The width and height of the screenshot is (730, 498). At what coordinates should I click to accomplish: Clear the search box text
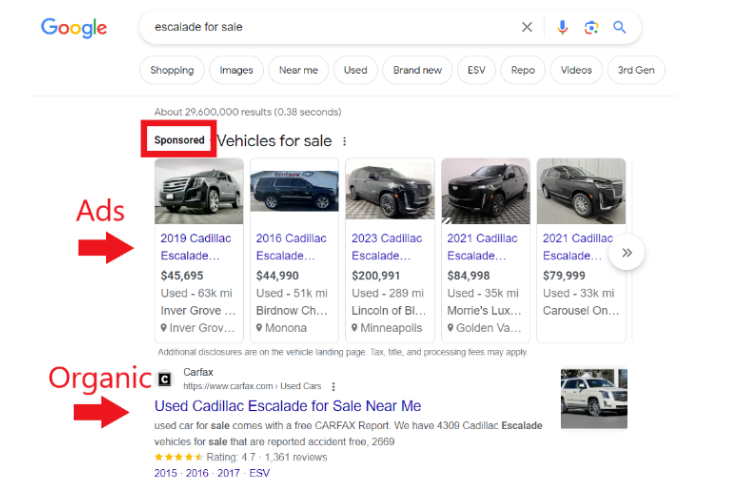coord(527,27)
